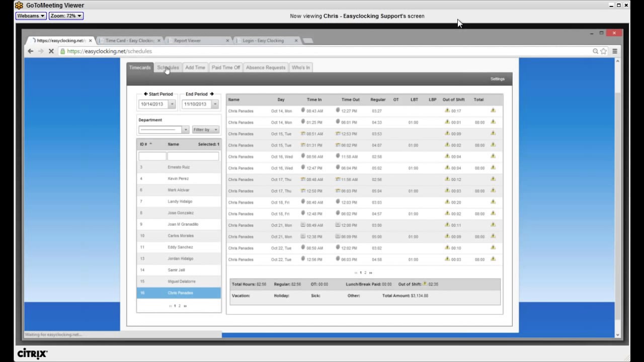Select employee Eddy Sanchez

(179, 247)
